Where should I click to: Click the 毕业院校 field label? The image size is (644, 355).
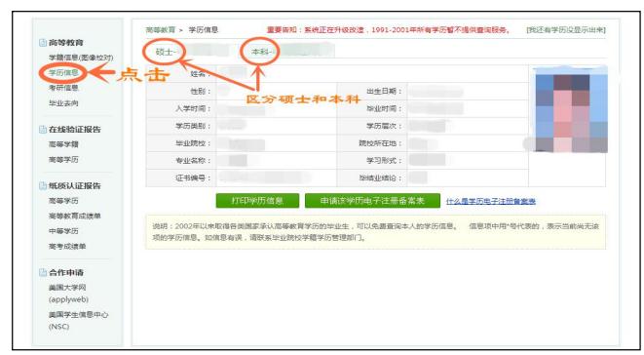point(193,143)
